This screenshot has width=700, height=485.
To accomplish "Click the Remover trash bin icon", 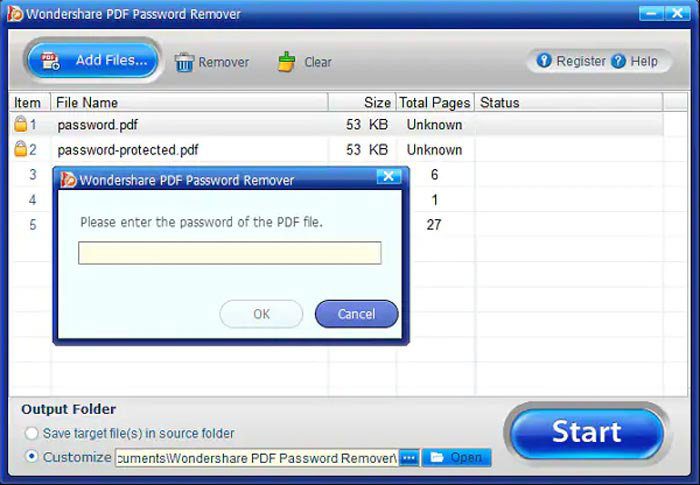I will [x=184, y=62].
